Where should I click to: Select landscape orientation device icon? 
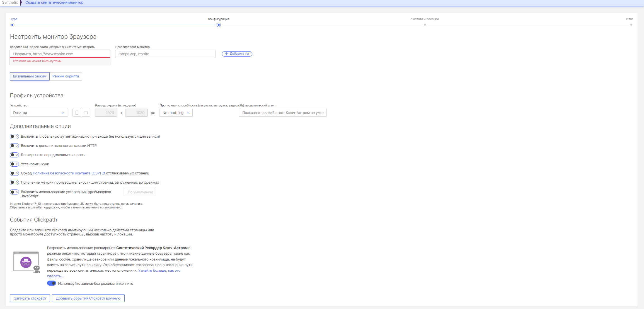point(86,113)
